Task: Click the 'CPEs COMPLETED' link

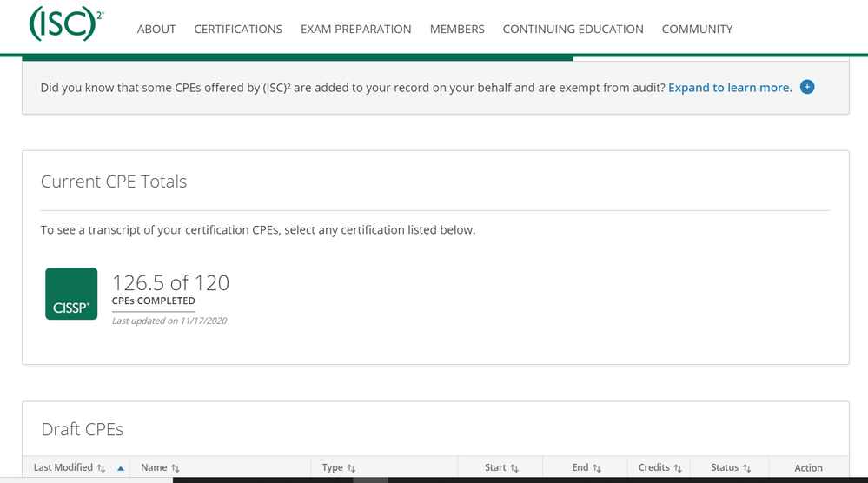Action: click(153, 301)
